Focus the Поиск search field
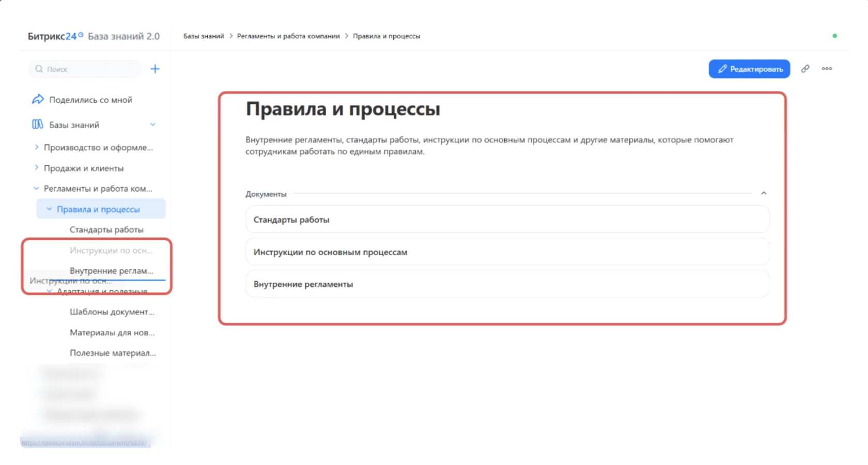This screenshot has width=868, height=465. tap(85, 69)
